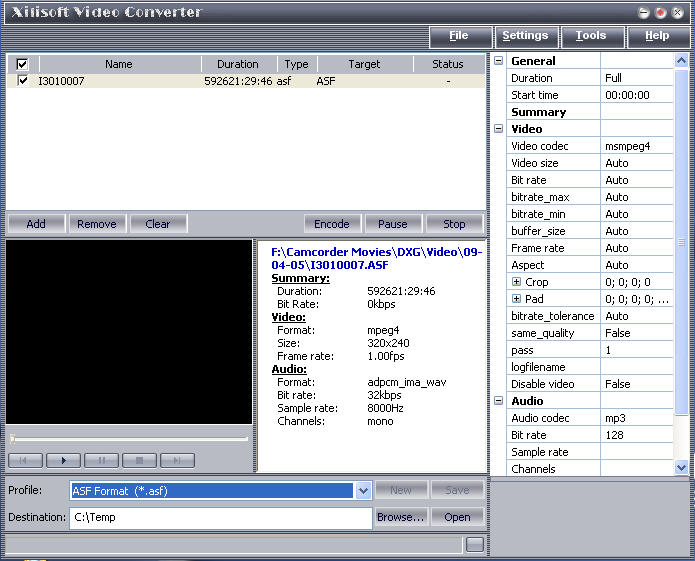
Task: Close the Xilisoft Video Converter window
Action: [x=677, y=13]
